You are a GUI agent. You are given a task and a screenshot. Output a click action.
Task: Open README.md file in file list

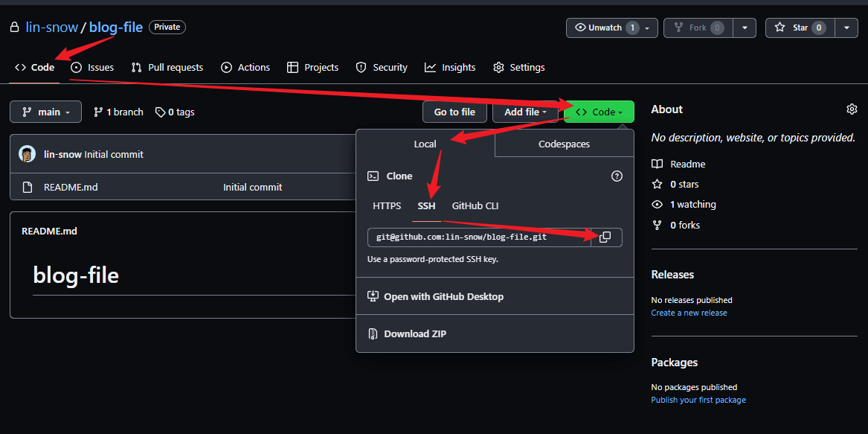pyautogui.click(x=71, y=188)
